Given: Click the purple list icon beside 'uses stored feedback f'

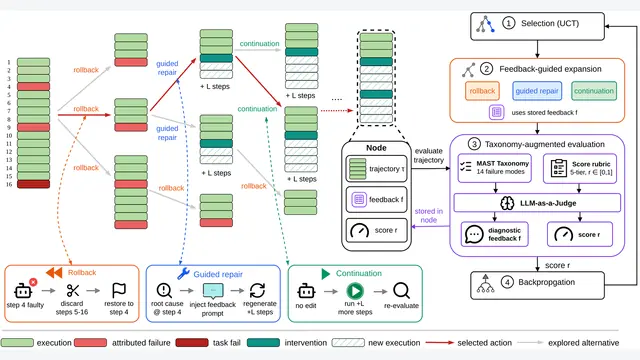Looking at the screenshot, I should tap(497, 112).
